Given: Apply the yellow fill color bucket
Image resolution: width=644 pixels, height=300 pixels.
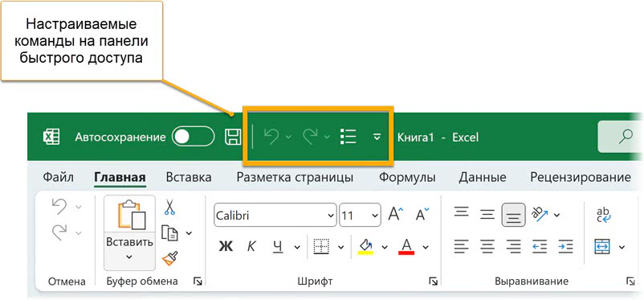Looking at the screenshot, I should (x=365, y=247).
